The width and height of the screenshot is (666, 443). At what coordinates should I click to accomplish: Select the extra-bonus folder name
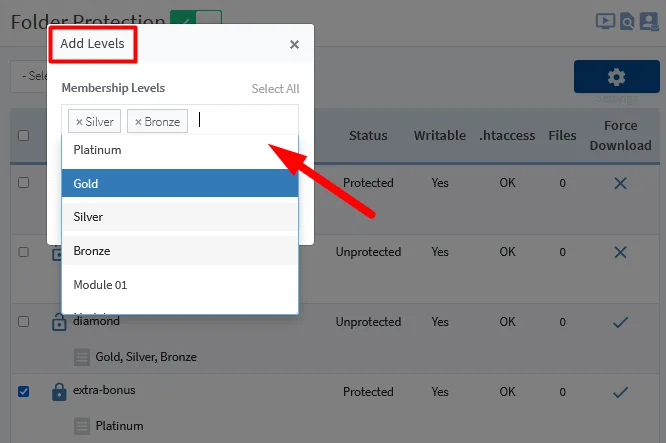pos(104,390)
